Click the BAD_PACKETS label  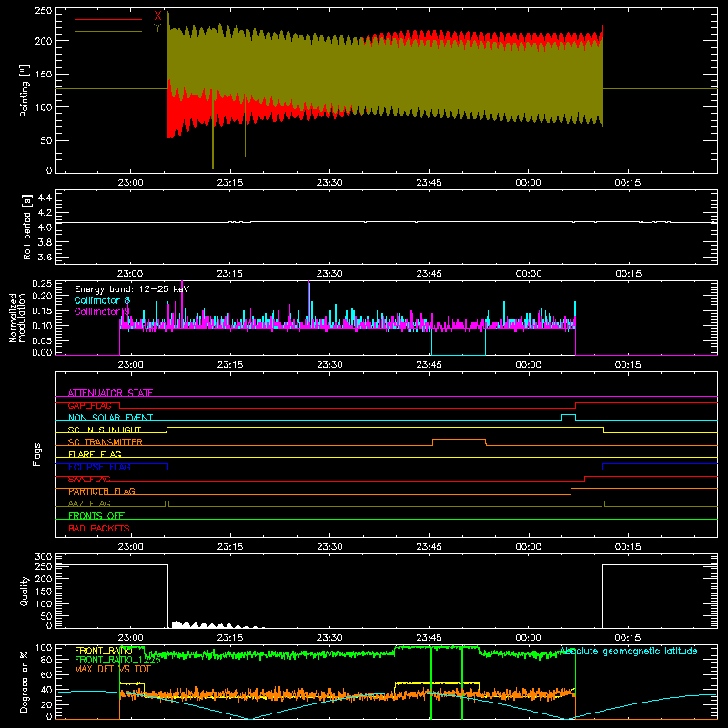[x=99, y=528]
